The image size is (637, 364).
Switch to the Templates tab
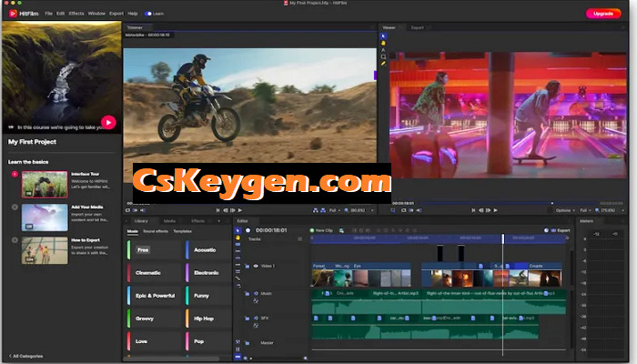pos(183,231)
